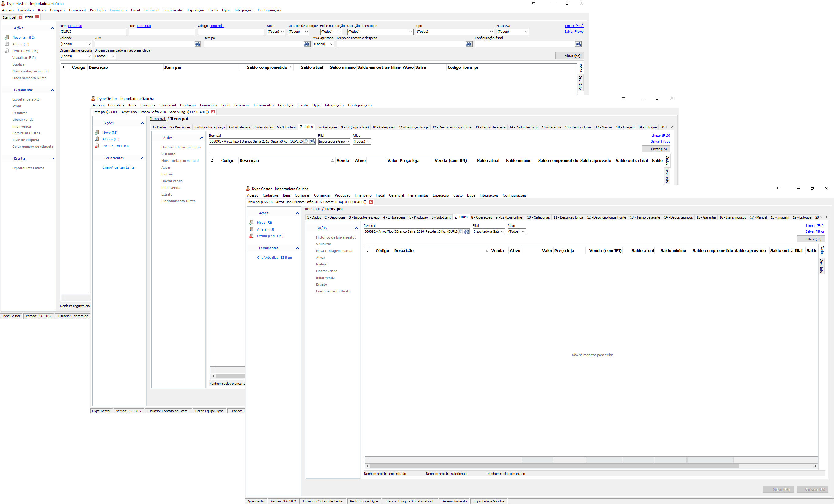This screenshot has width=834, height=504.
Task: Click binoculars icon in 666091 window Item pai field
Action: pos(312,141)
